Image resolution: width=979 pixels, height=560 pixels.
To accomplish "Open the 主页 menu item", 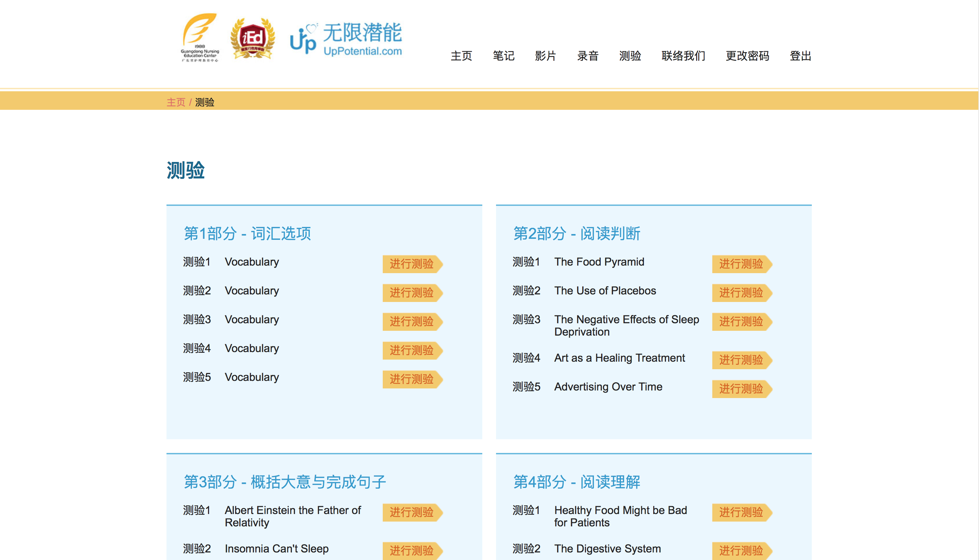I will (461, 56).
